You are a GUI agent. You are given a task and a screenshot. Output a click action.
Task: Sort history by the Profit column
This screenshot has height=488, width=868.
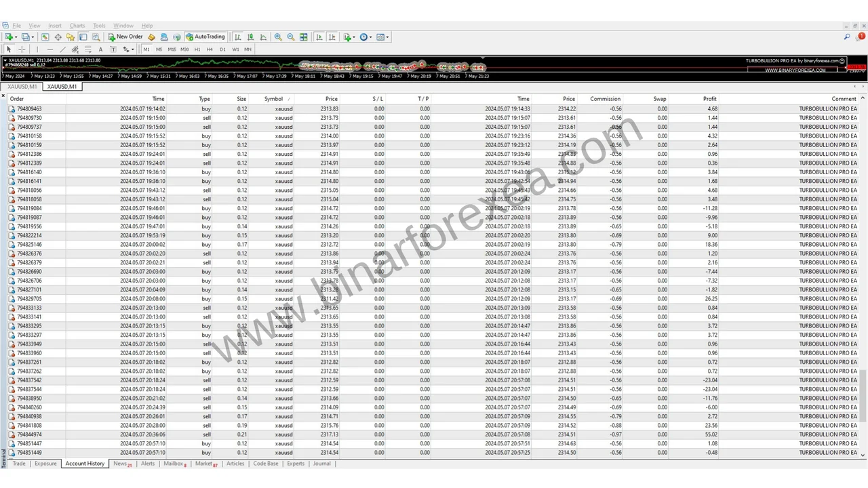pos(709,99)
